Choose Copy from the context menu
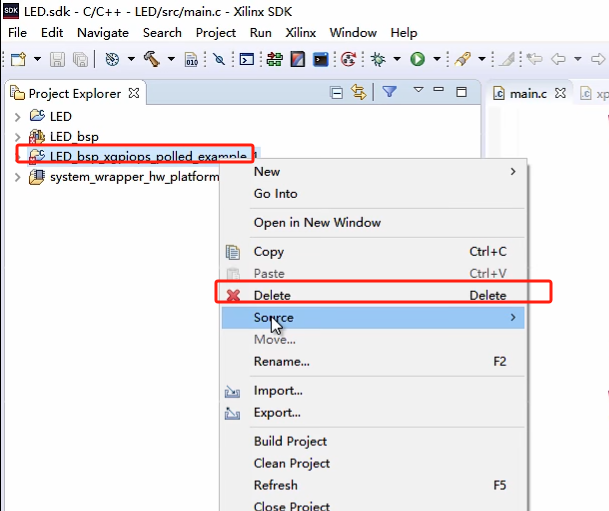609x511 pixels. tap(373, 252)
